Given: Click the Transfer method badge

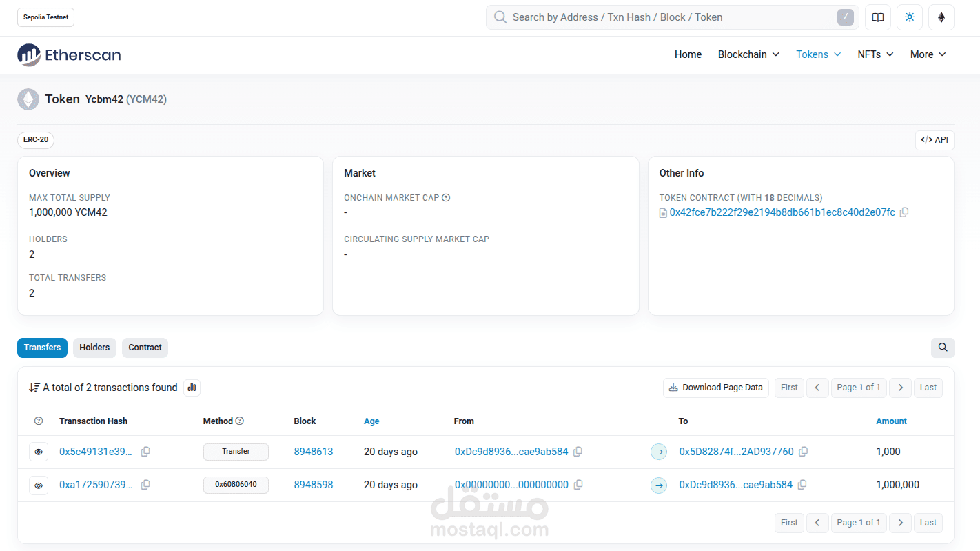Looking at the screenshot, I should coord(236,452).
